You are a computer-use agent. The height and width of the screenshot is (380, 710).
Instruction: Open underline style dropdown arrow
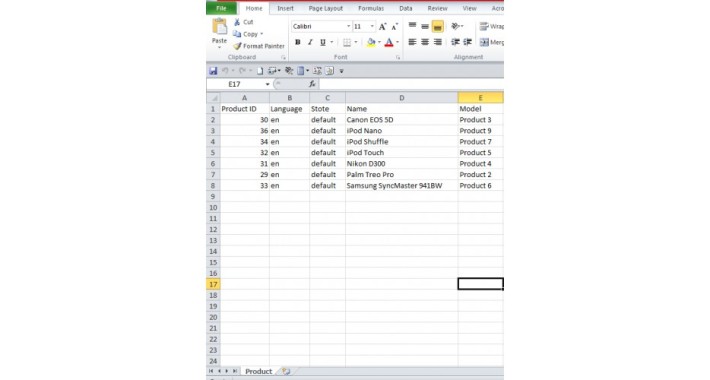point(331,42)
